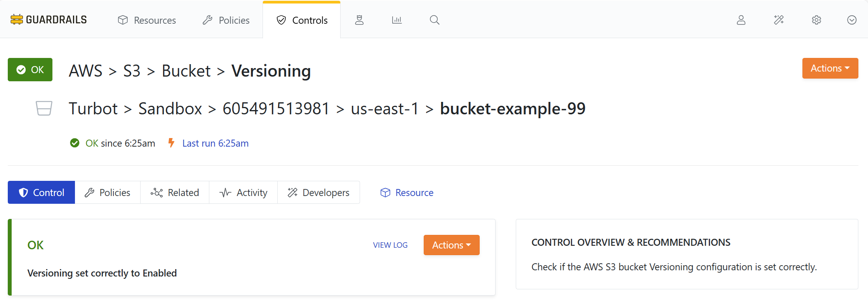Click the Guardrails logo

click(49, 19)
